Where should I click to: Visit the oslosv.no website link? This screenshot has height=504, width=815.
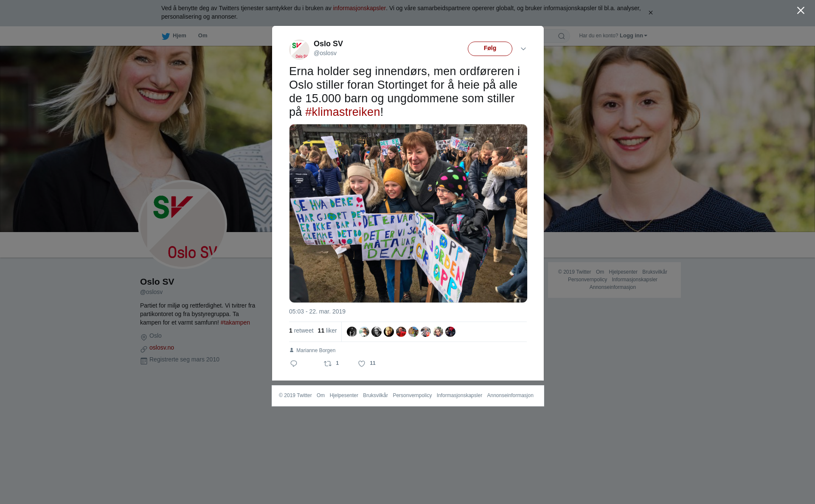162,347
